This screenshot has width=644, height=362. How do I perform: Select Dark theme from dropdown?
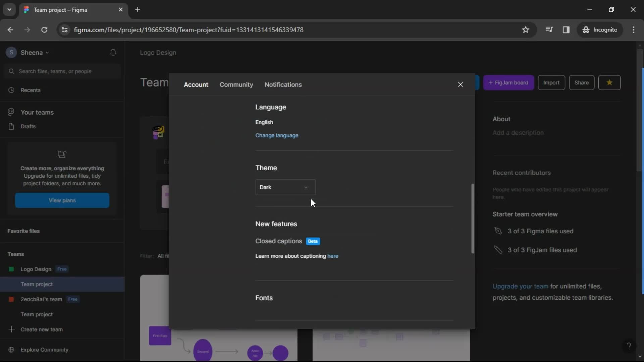[285, 186]
